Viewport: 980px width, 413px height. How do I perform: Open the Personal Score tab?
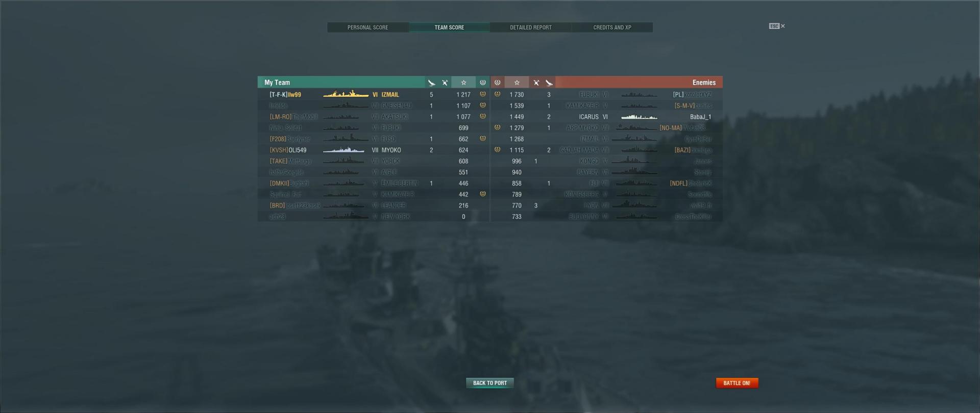(368, 28)
